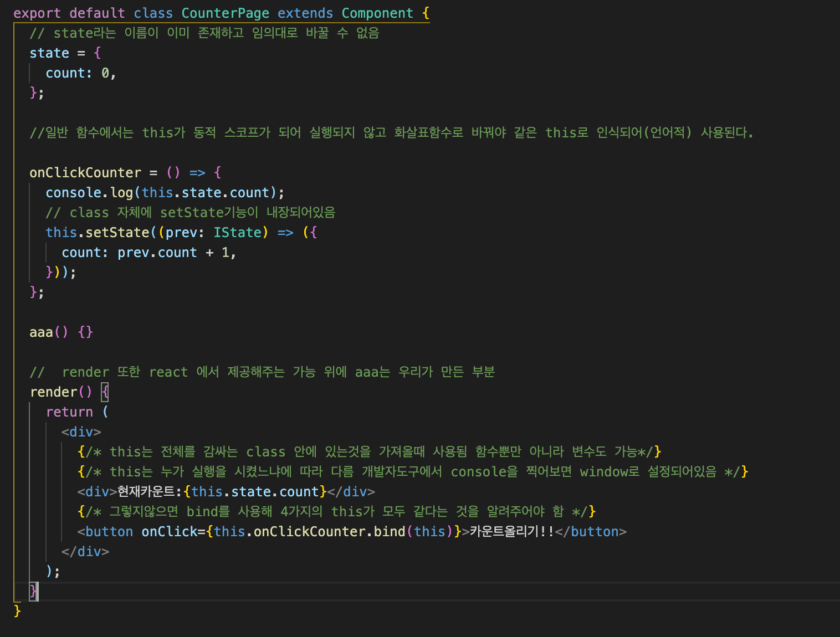Screen dimensions: 840x637
Task: Click the comment '// state라는 이름이 이미 존재하고'
Action: pyautogui.click(x=204, y=33)
